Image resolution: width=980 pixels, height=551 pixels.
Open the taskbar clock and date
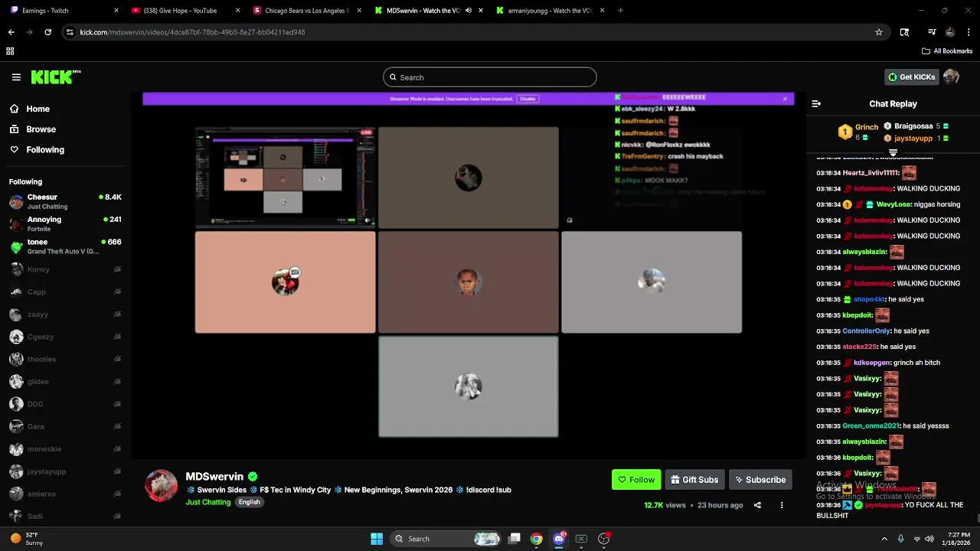pyautogui.click(x=957, y=539)
